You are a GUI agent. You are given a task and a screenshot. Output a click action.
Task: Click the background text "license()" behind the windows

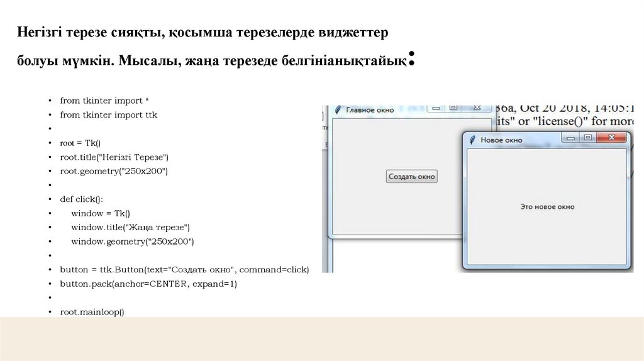560,121
